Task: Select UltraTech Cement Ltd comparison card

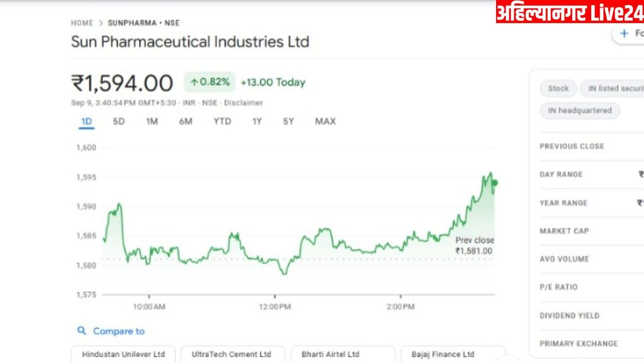Action: 233,354
